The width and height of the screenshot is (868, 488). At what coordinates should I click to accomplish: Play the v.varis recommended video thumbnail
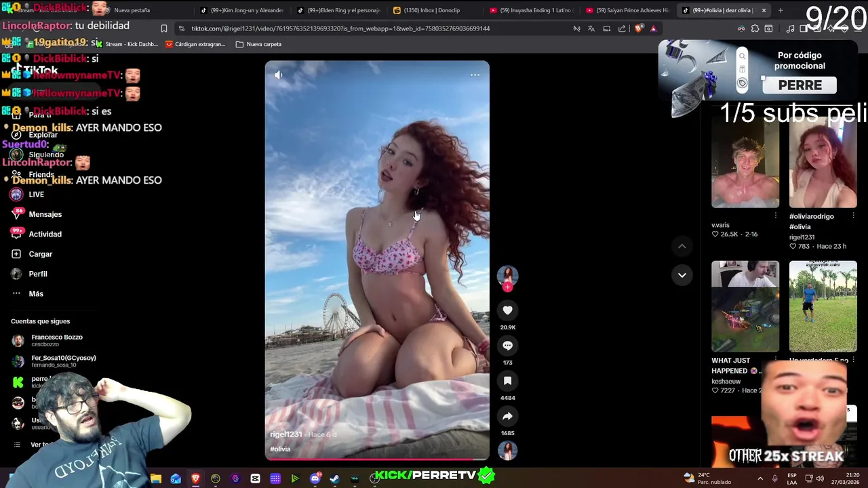pyautogui.click(x=745, y=162)
